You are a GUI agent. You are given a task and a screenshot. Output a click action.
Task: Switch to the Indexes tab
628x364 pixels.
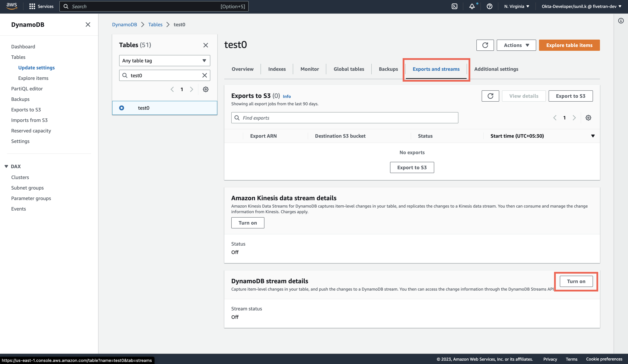click(x=277, y=69)
